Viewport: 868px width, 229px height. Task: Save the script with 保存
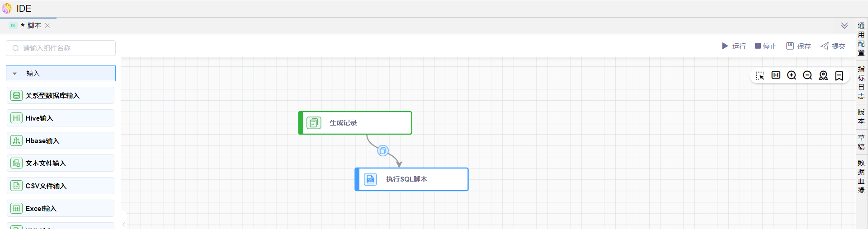(x=798, y=46)
